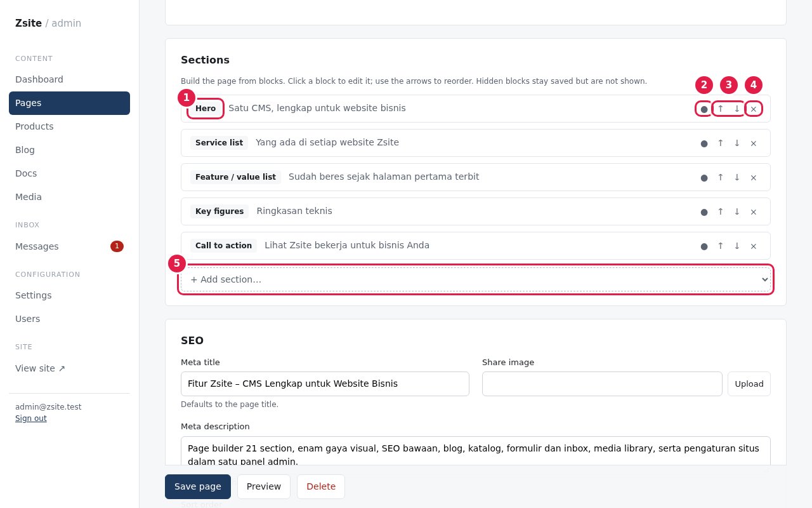Move the Key figures section down
Viewport: 812px width, 508px height.
(x=737, y=211)
